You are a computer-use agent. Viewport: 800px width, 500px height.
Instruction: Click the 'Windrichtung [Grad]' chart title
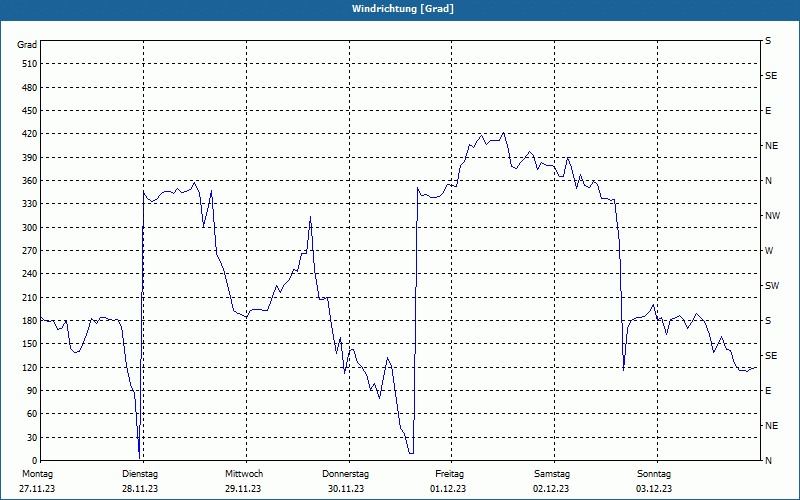tap(403, 9)
